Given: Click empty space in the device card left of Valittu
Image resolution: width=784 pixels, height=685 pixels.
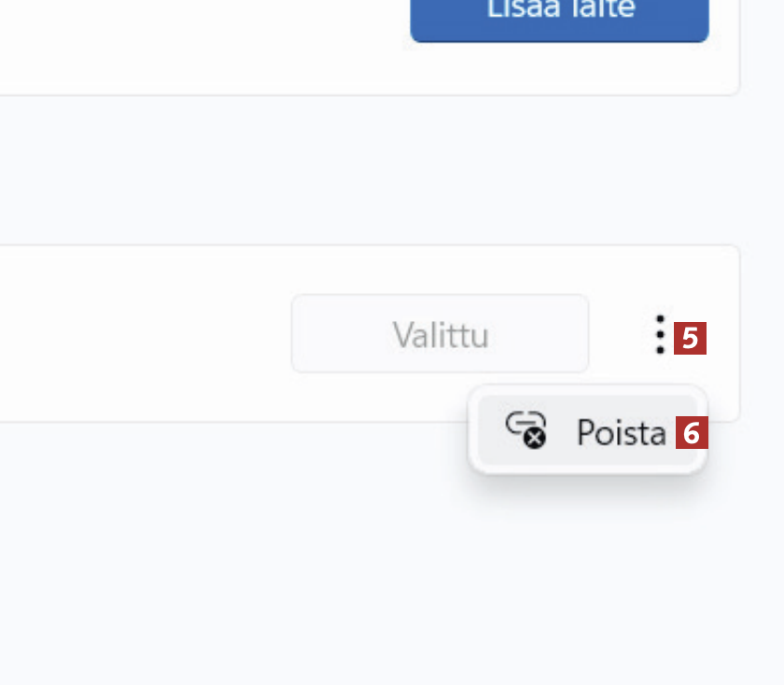Looking at the screenshot, I should click(145, 333).
